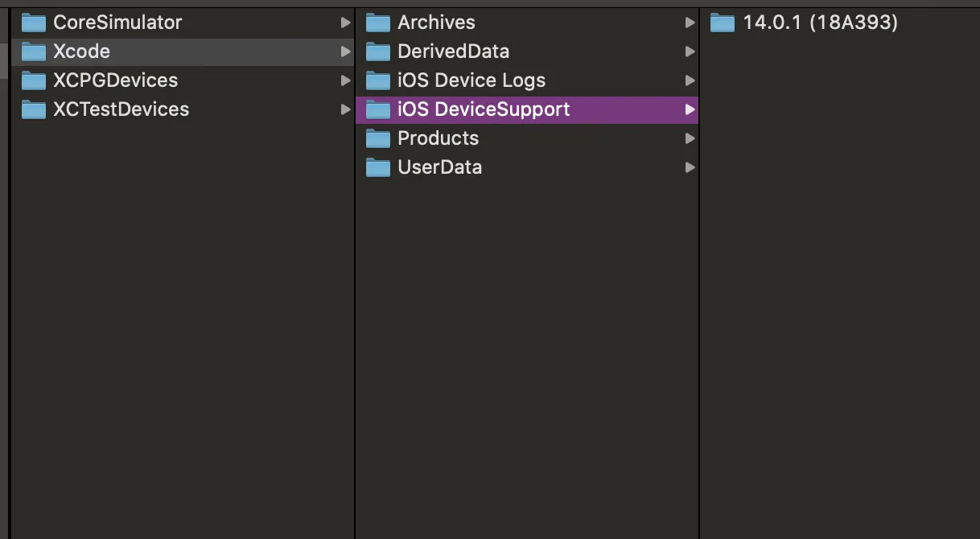The width and height of the screenshot is (980, 539).
Task: Click the Archives folder icon
Action: 377,23
